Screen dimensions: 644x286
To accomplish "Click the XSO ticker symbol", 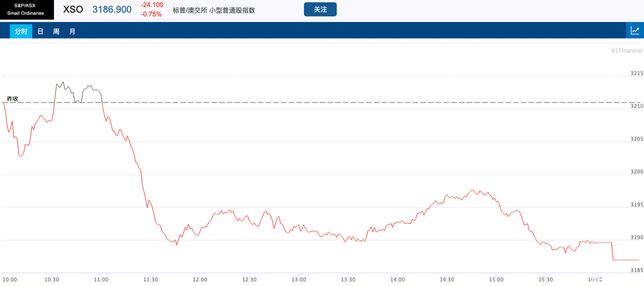I will point(73,9).
